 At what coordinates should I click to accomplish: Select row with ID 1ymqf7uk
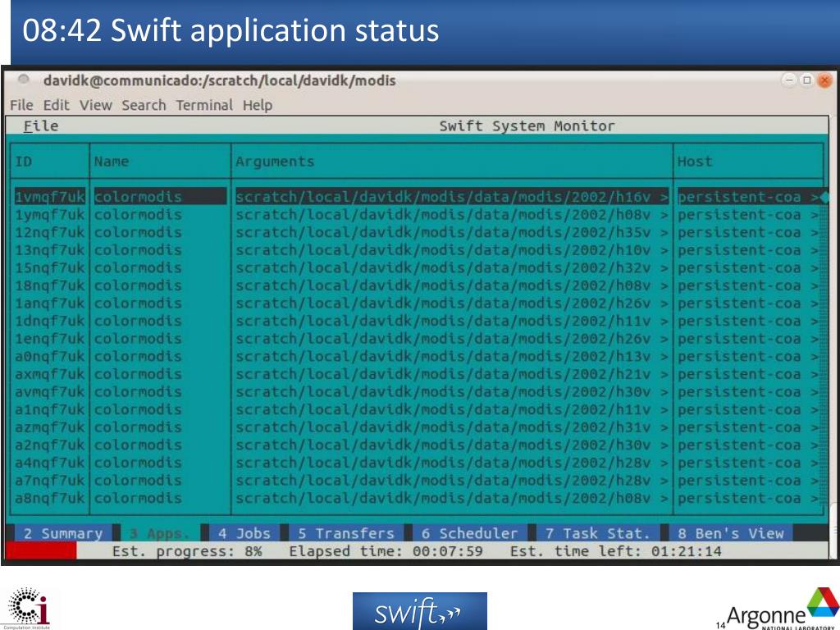tap(416, 214)
